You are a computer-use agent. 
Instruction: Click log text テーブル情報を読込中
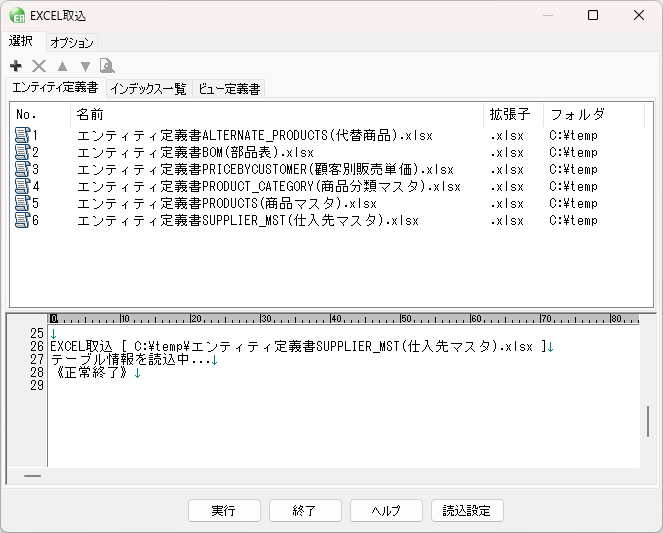(130, 360)
